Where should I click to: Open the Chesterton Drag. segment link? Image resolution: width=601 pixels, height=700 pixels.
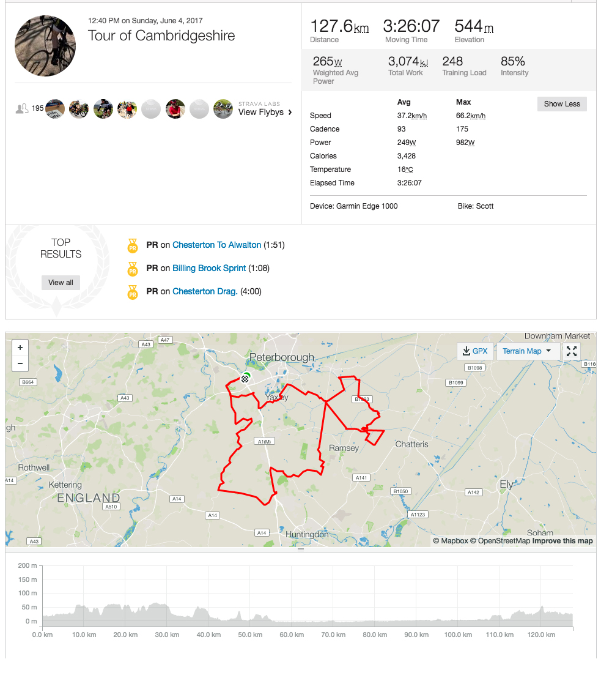pos(205,291)
